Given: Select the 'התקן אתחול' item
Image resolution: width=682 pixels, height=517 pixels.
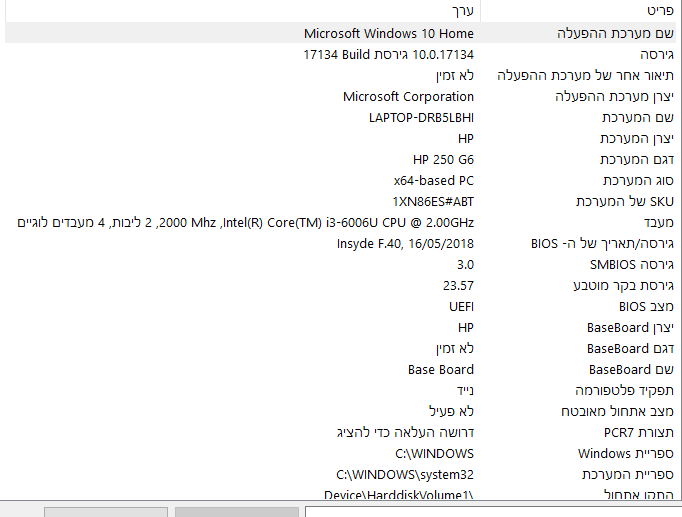Looking at the screenshot, I should pos(639,494).
